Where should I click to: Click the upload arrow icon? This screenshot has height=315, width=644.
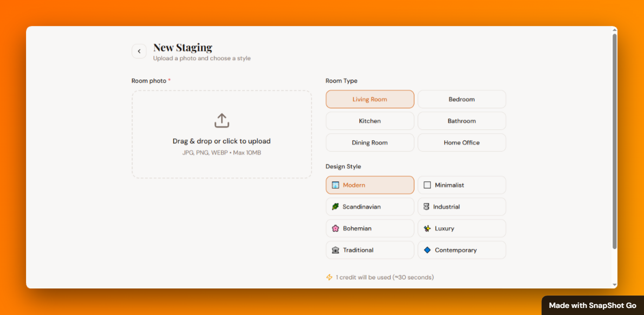click(x=222, y=120)
